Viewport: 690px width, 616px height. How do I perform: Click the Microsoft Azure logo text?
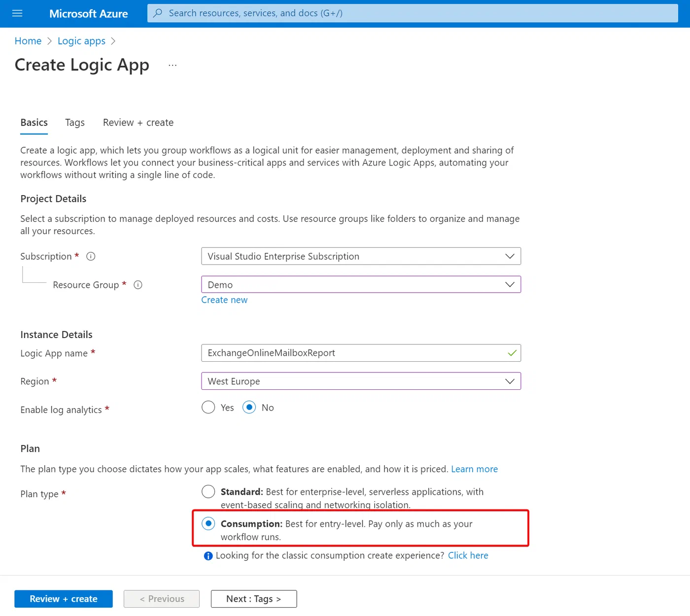(x=89, y=14)
